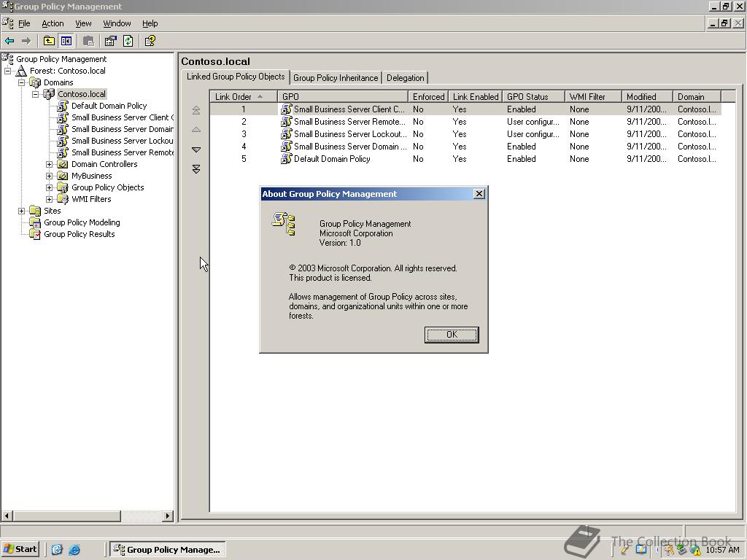Click the tree pane scroll right arrow
This screenshot has height=560, width=747.
tap(167, 516)
